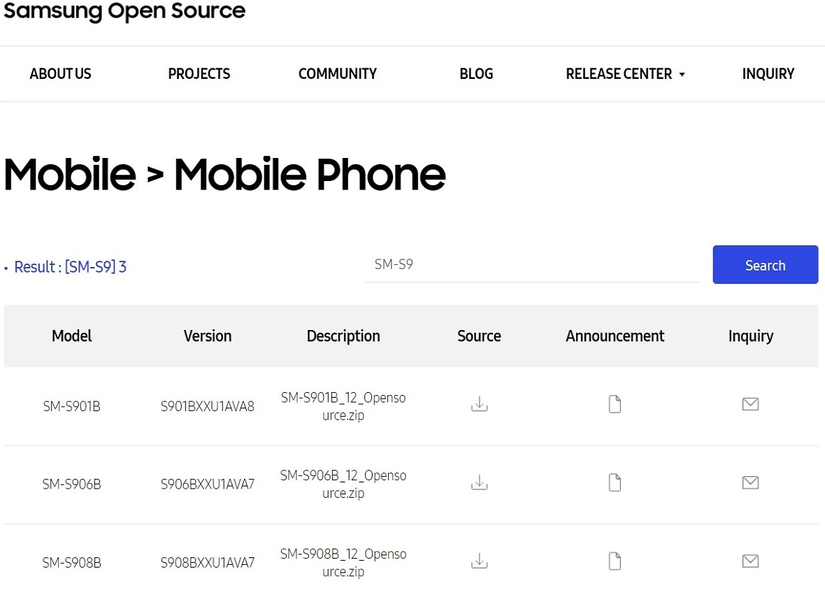The height and width of the screenshot is (597, 825).
Task: Open announcement document for SM-S908B
Action: pos(615,561)
